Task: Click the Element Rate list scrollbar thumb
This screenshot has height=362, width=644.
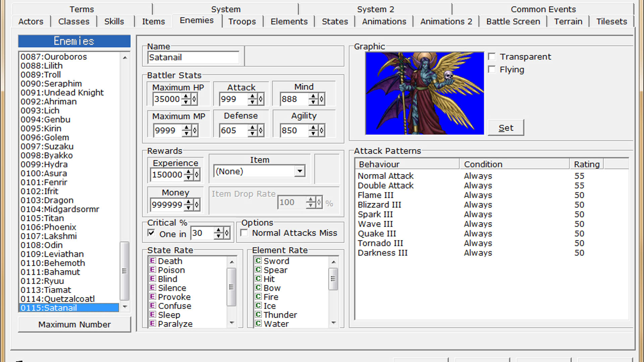Action: 333,279
